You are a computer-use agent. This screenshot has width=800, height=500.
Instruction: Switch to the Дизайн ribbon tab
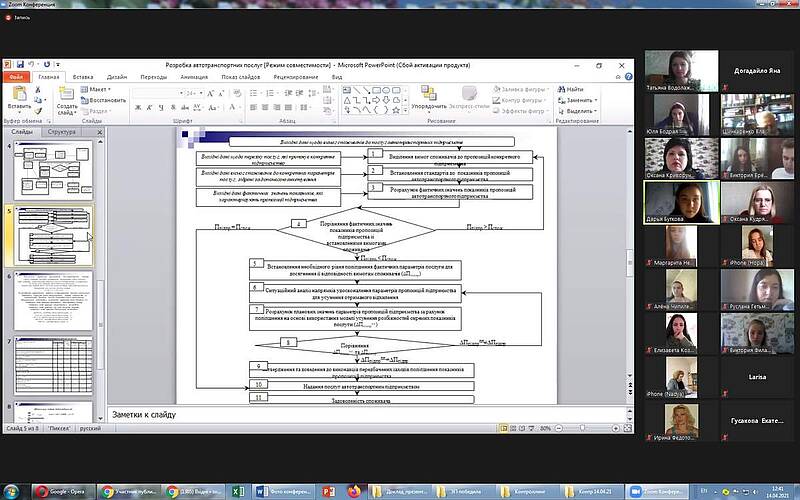point(117,77)
